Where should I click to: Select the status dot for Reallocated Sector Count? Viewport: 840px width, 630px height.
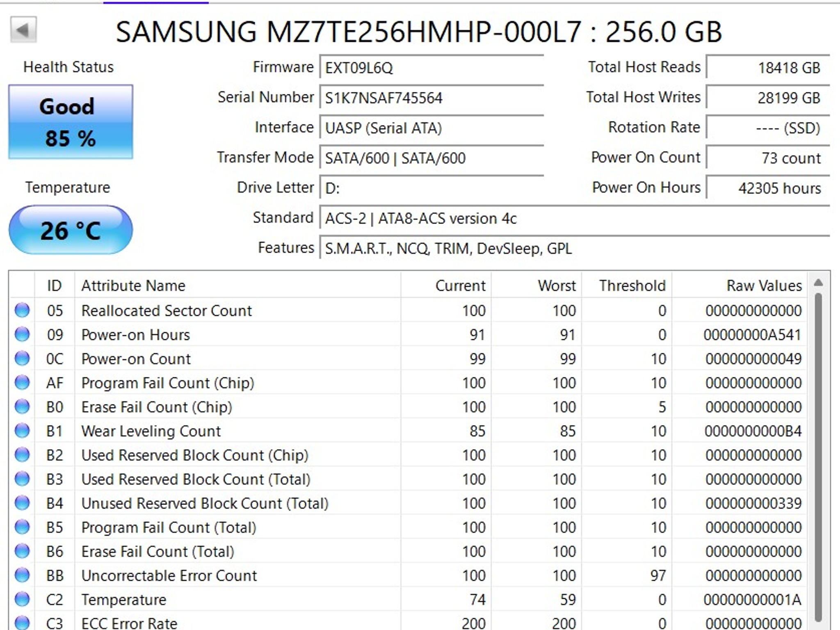22,310
